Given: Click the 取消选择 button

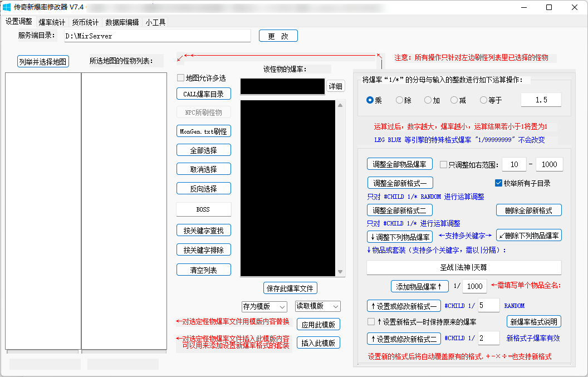Looking at the screenshot, I should (x=204, y=169).
